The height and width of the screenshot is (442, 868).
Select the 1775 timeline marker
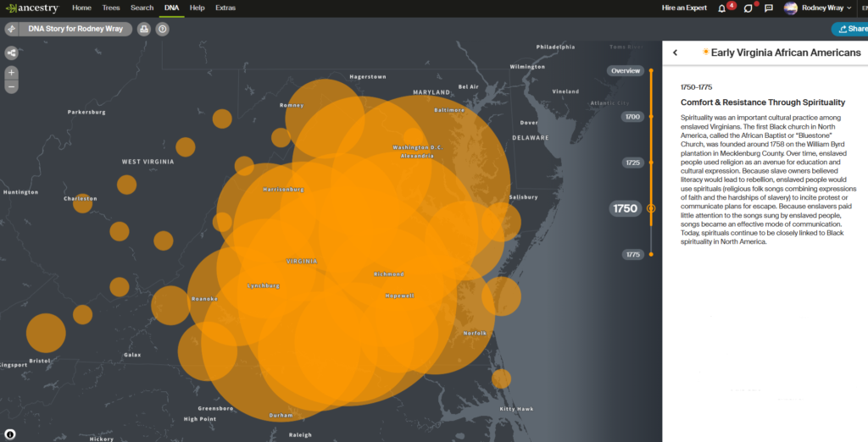pos(632,254)
